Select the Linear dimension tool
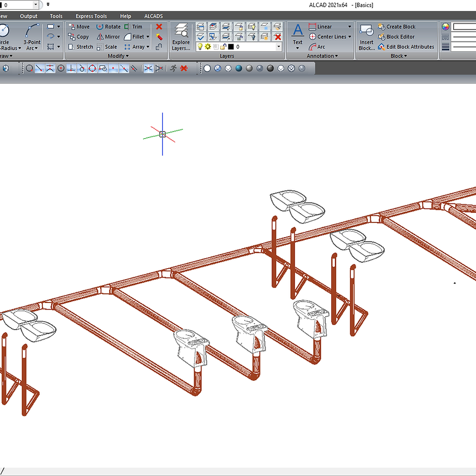This screenshot has width=476, height=476. click(x=320, y=27)
